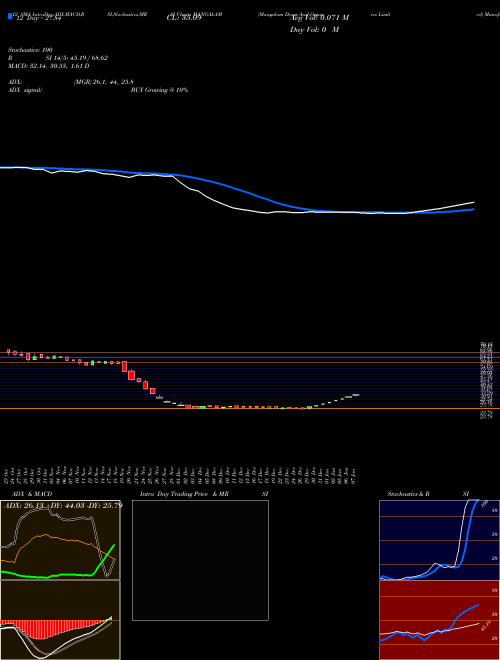The height and width of the screenshot is (660, 500).
Task: Click the Avg Vol: 0.071 M label
Action: 319,18
